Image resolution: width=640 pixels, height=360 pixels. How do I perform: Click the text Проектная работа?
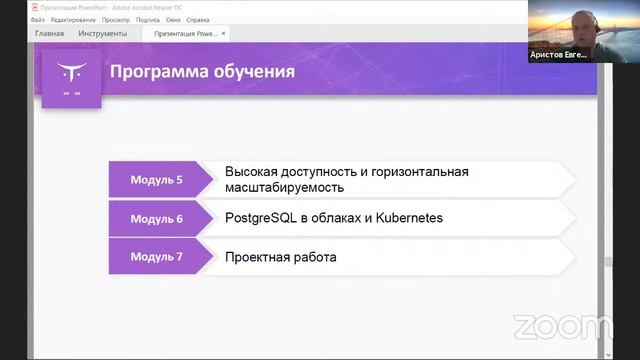point(281,257)
